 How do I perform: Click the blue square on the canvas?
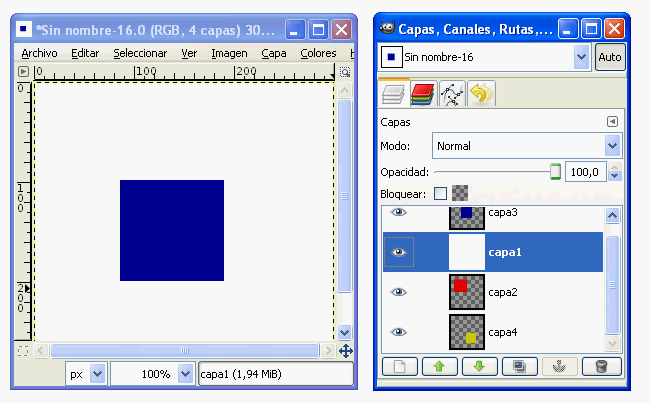(172, 230)
